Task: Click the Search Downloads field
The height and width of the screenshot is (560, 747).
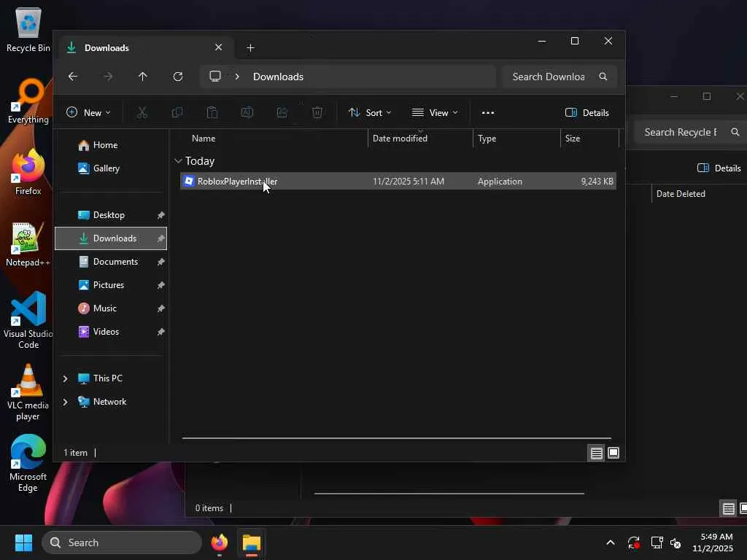Action: point(559,77)
